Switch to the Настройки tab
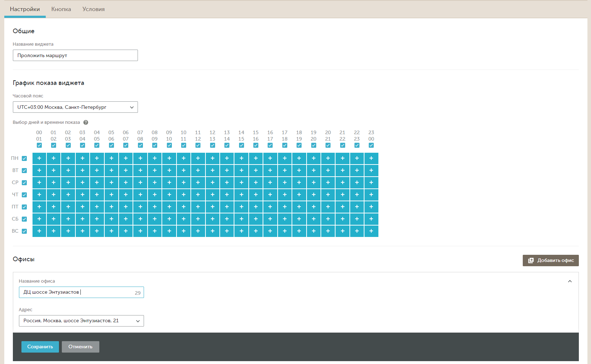 25,9
